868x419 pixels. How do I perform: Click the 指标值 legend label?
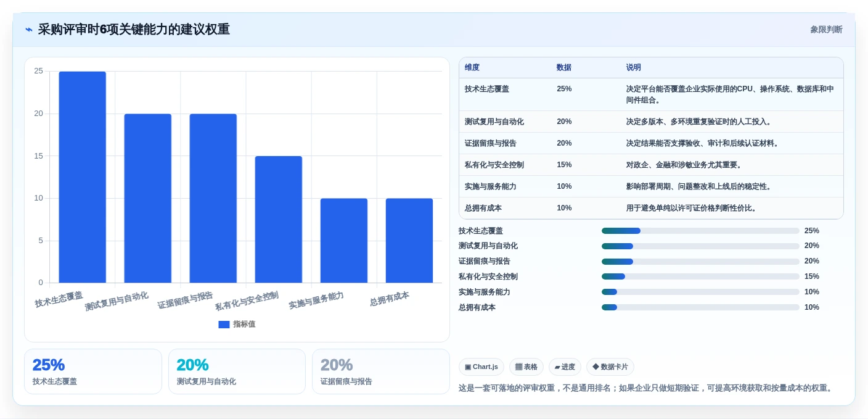coord(244,324)
